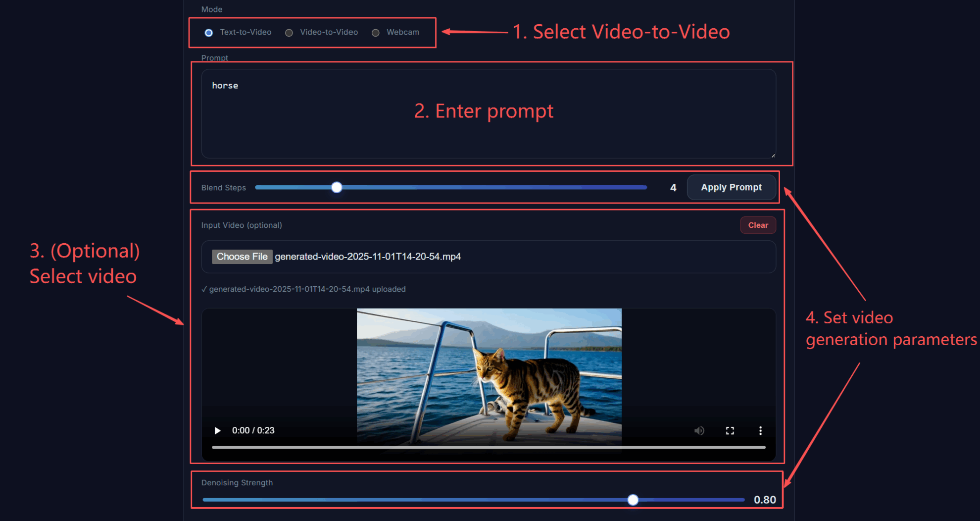Switch the mode to Webcam

tap(376, 33)
